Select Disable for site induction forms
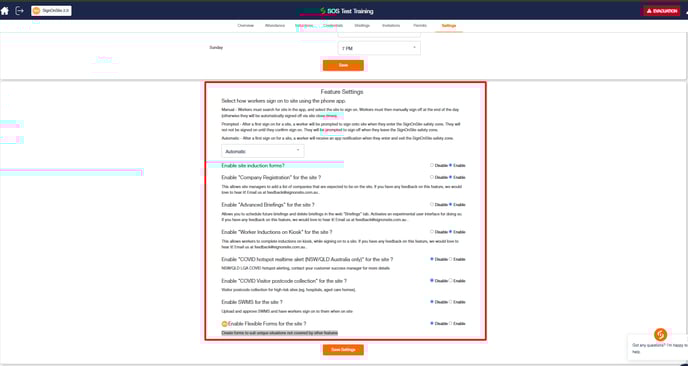This screenshot has width=688, height=366. pyautogui.click(x=432, y=165)
